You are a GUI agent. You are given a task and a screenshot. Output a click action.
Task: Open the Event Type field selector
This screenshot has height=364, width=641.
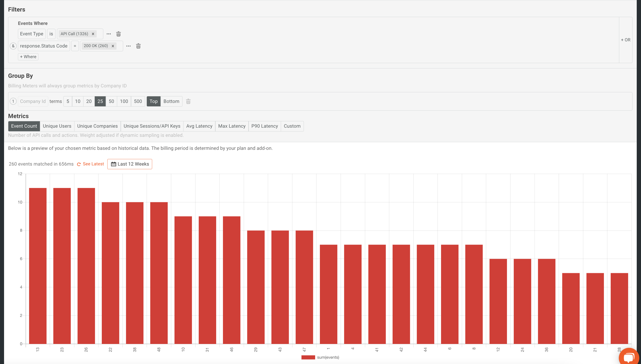pyautogui.click(x=32, y=34)
